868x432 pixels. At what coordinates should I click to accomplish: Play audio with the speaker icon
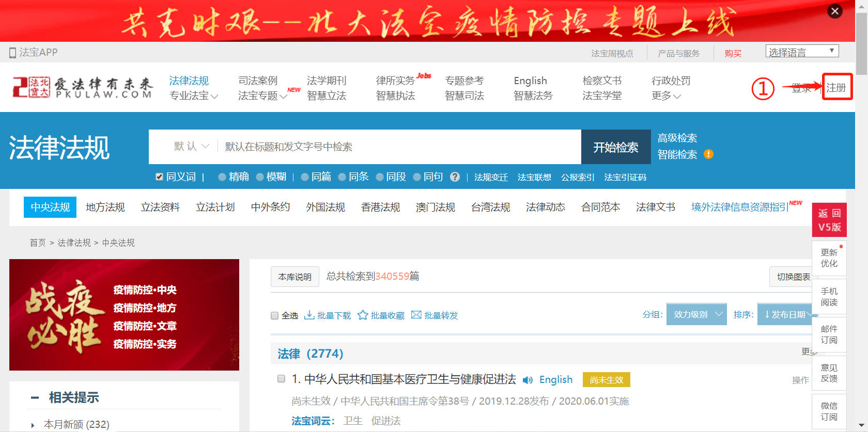coord(528,380)
